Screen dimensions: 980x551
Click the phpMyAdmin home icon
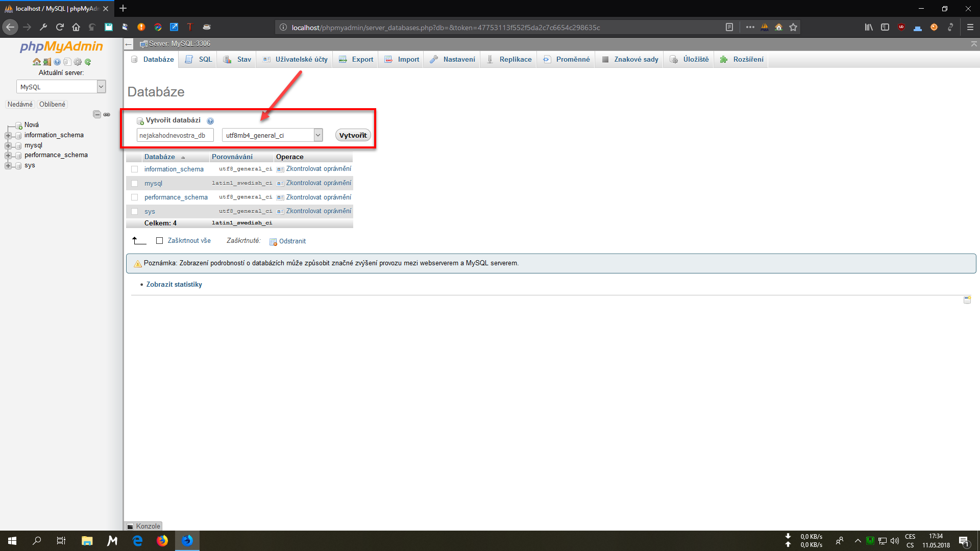point(36,62)
